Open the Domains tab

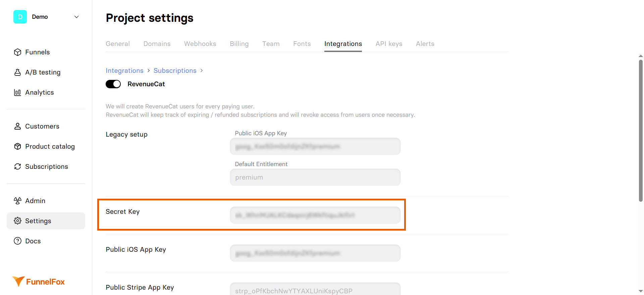157,44
